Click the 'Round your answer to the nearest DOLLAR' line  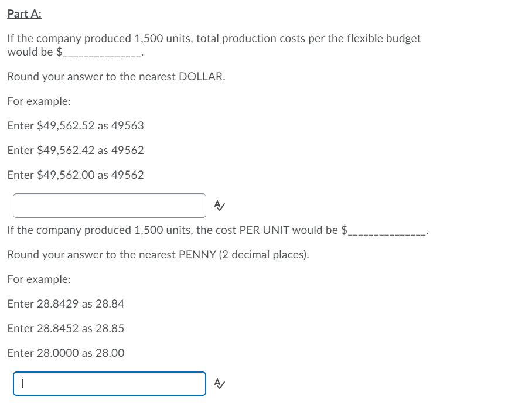tap(117, 77)
